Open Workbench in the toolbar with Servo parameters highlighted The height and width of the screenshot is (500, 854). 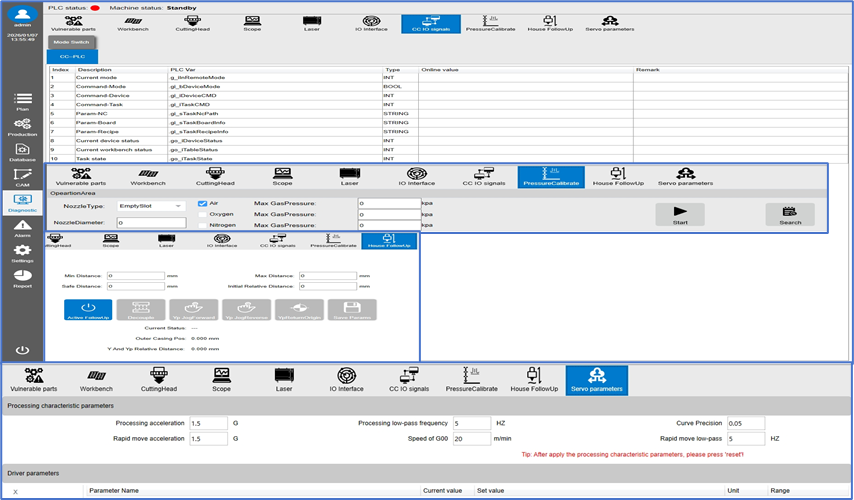[96, 380]
